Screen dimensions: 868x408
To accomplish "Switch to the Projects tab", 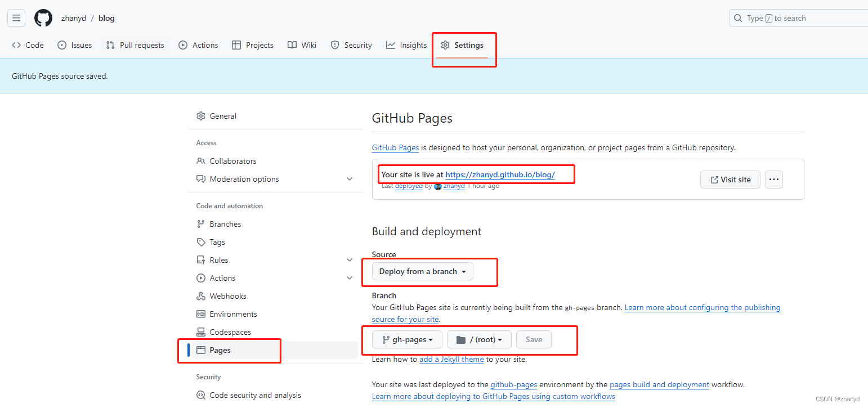I will pos(253,45).
